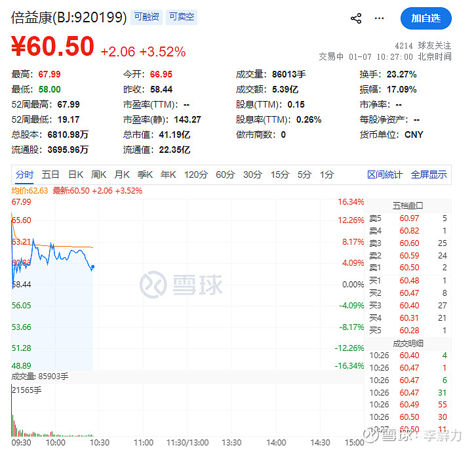Select the 5分 chart tab
476x450 pixels.
coord(304,174)
